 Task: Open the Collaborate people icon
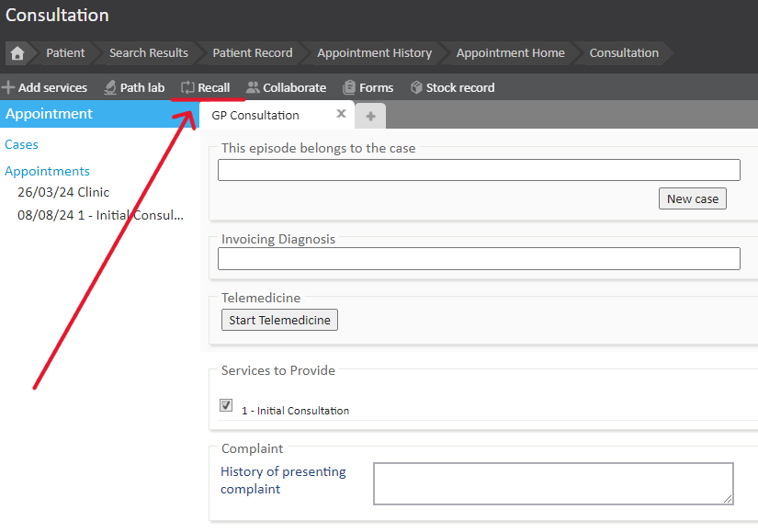[x=253, y=88]
